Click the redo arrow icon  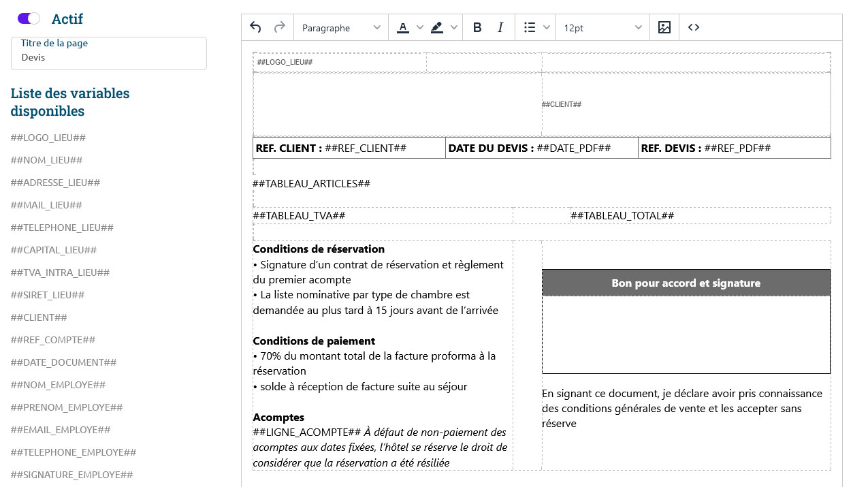(279, 27)
